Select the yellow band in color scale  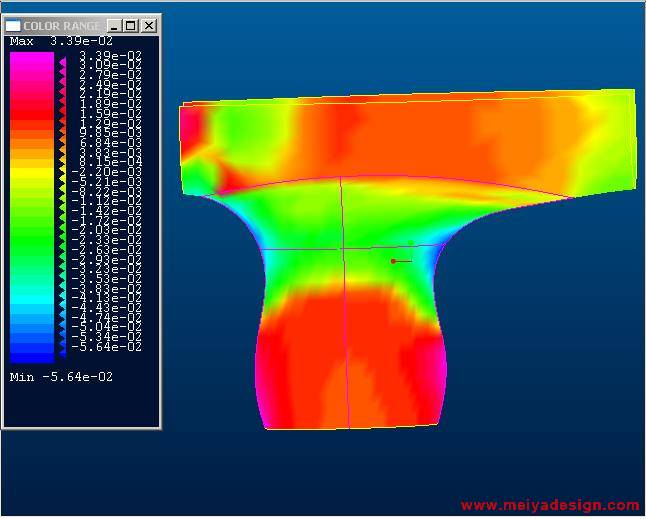point(32,173)
